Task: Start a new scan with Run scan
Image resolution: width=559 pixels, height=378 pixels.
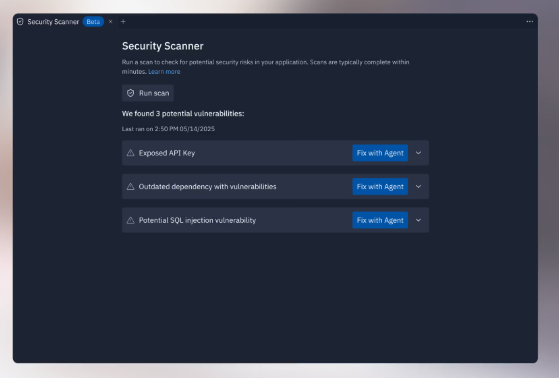Action: coord(148,93)
